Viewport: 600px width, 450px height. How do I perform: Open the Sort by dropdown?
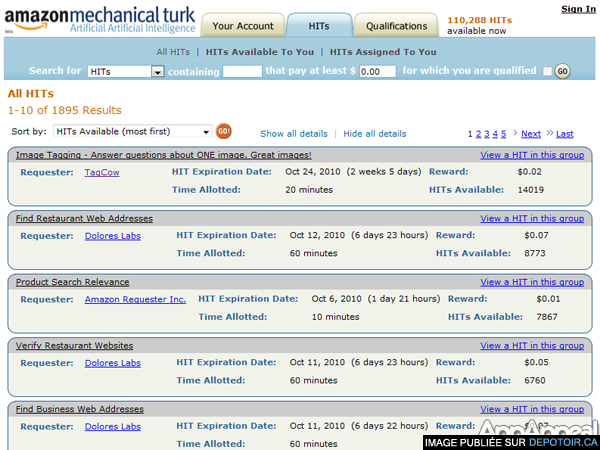click(132, 132)
